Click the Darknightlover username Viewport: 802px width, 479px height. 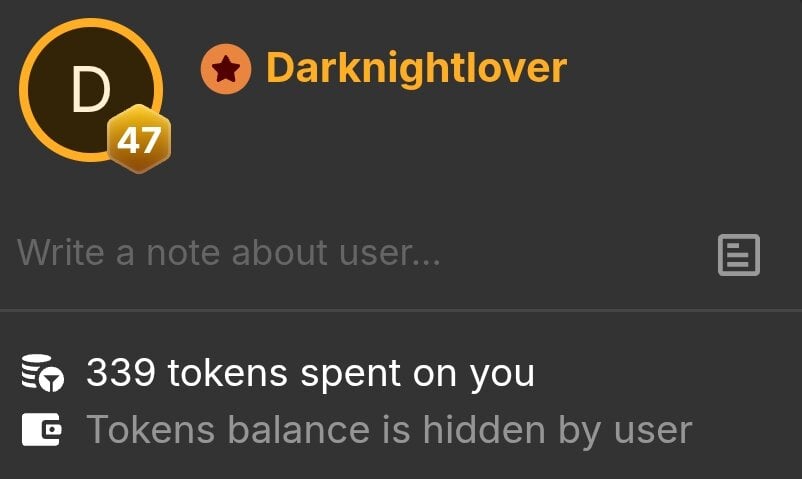[x=416, y=68]
